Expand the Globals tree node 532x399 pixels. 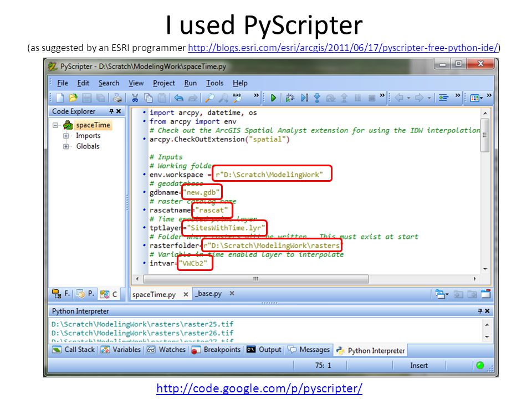[66, 146]
